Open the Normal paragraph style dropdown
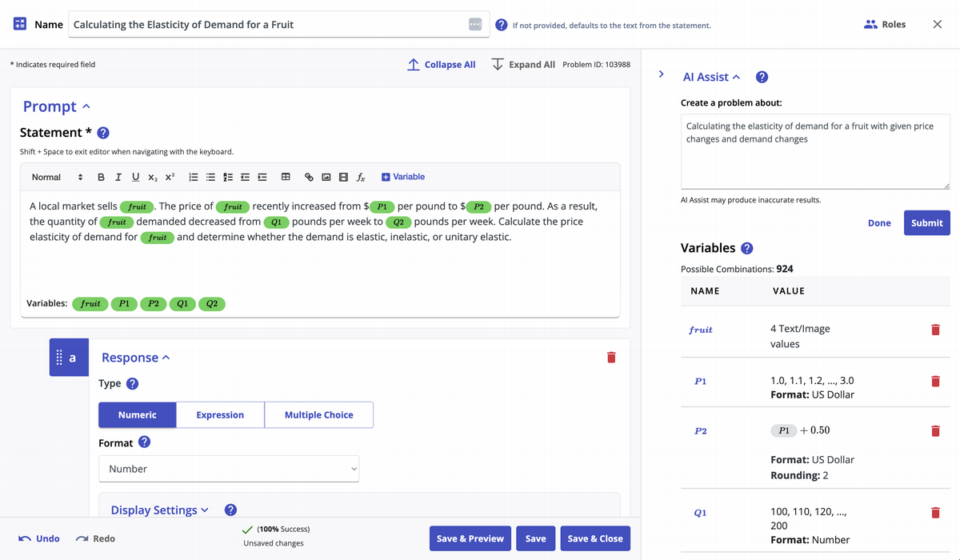The image size is (960, 560). [x=57, y=177]
